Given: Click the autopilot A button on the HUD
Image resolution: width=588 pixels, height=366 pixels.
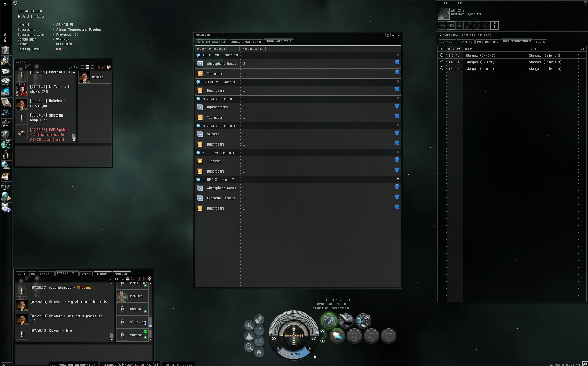Looking at the screenshot, I should 259,352.
